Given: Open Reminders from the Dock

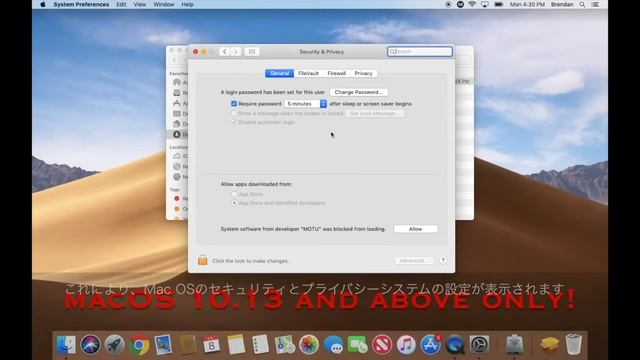Looking at the screenshot, I should click(x=260, y=345).
